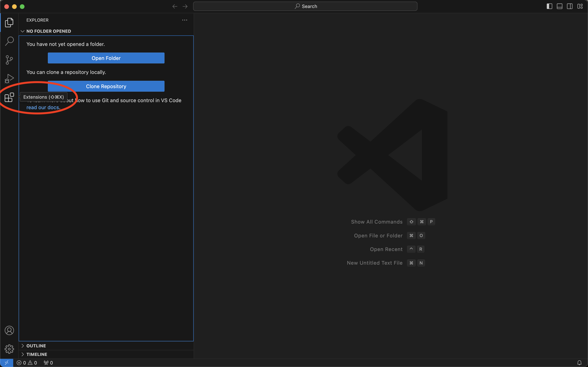The image size is (588, 367).
Task: Close the window with the red button
Action: [x=7, y=7]
